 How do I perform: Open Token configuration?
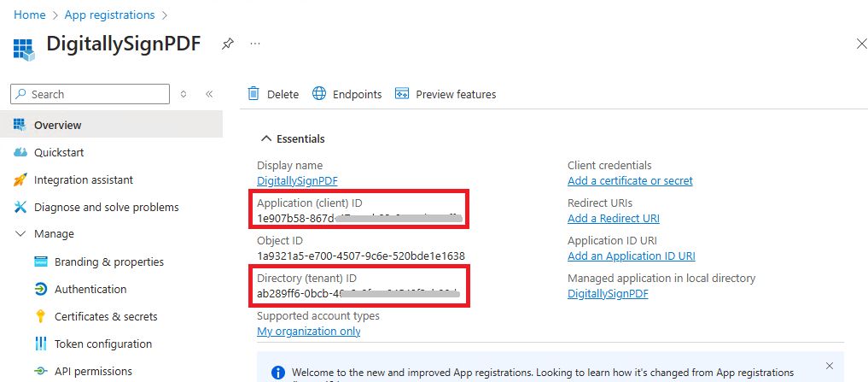coord(103,344)
